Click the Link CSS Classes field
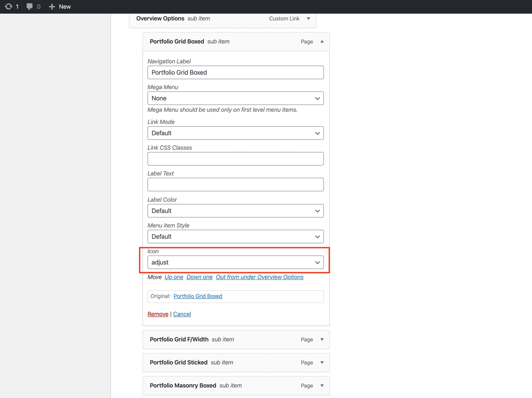 [235, 159]
